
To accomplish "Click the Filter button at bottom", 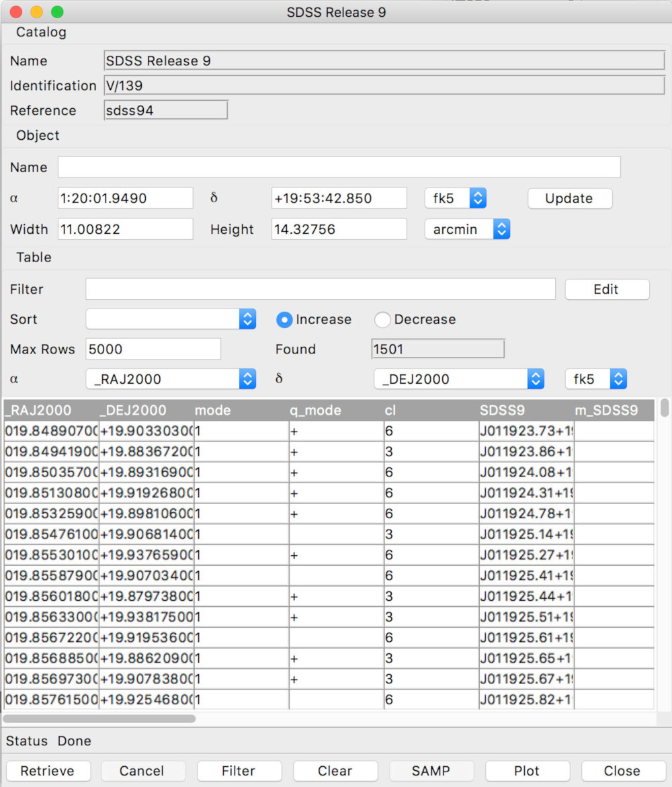I will click(x=239, y=771).
